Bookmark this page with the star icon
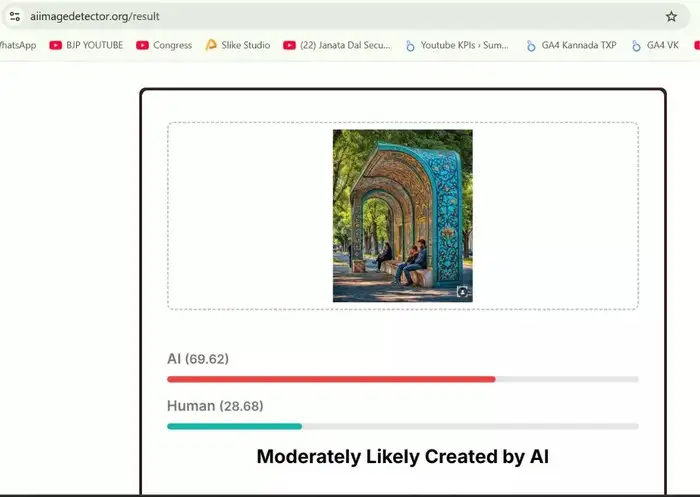This screenshot has width=700, height=497. (671, 17)
